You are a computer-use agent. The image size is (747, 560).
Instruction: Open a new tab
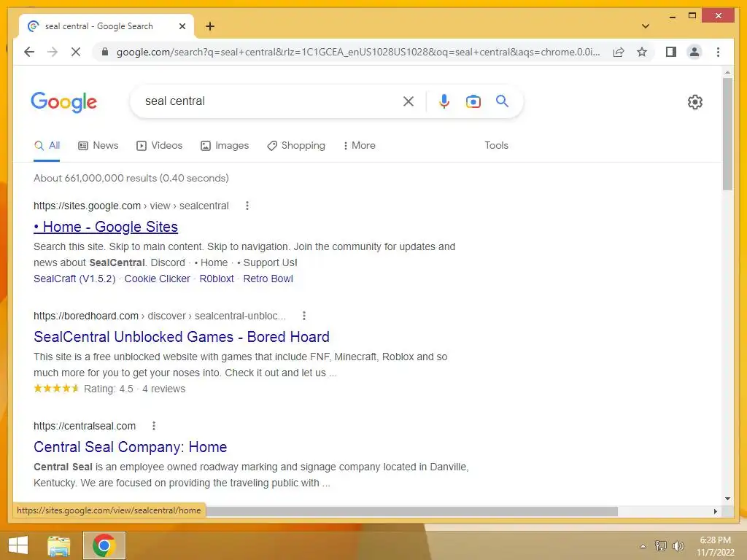click(210, 26)
